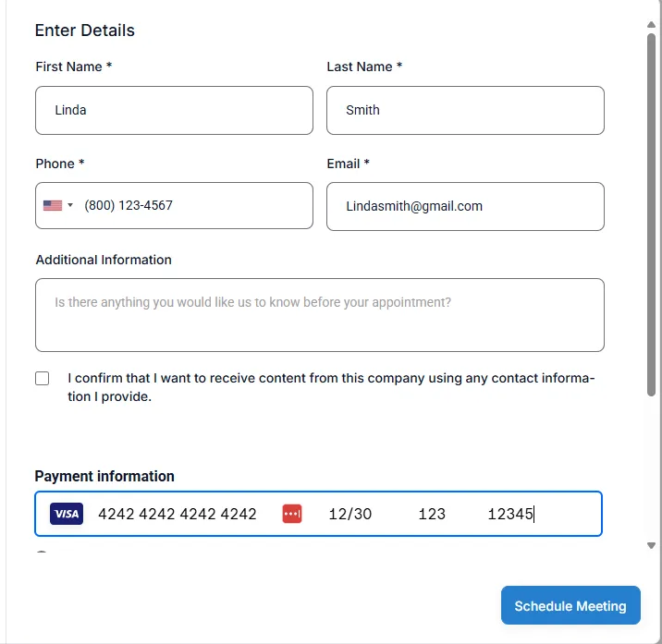662x644 pixels.
Task: Open the phone country code dropdown arrow
Action: click(70, 205)
